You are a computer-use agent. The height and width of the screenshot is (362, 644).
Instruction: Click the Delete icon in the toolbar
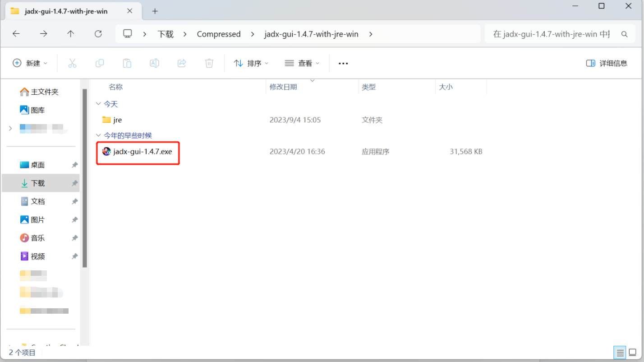(209, 63)
